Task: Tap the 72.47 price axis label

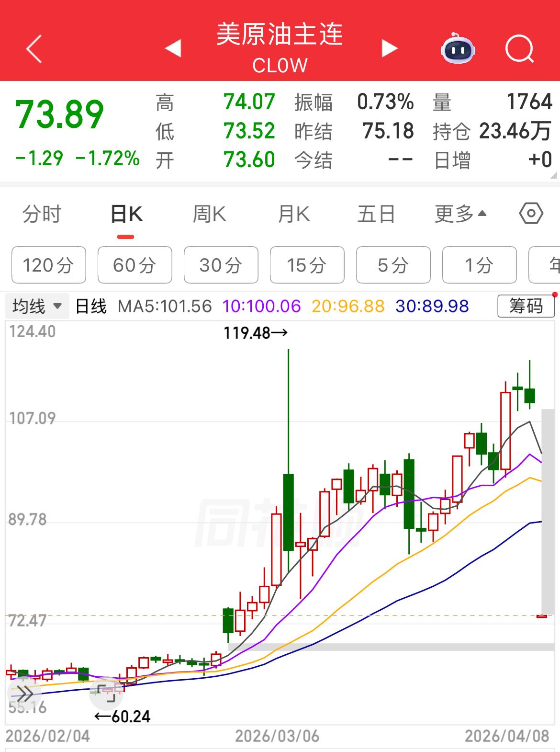Action: click(28, 621)
